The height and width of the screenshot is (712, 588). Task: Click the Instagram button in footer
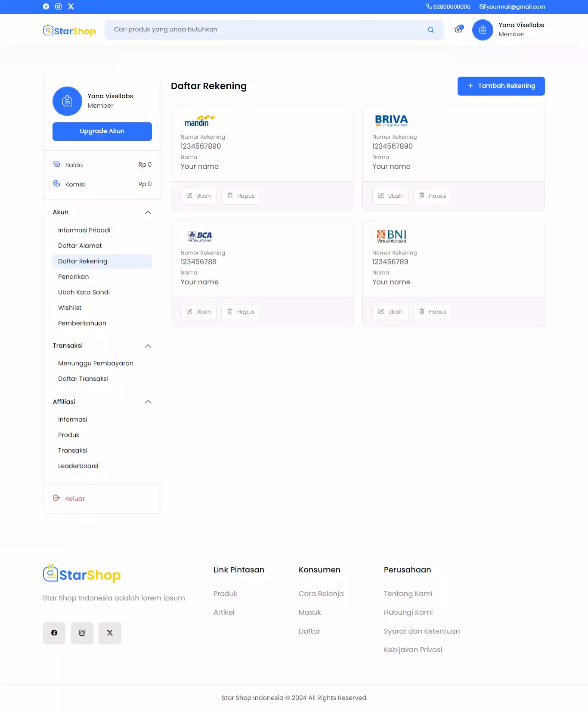point(82,633)
